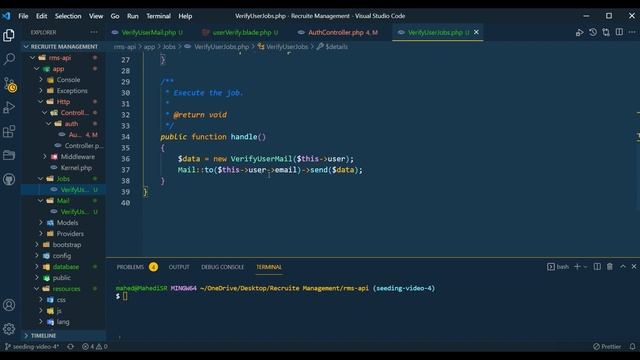The image size is (640, 360).
Task: Open editor more actions ellipsis
Action: click(x=632, y=32)
